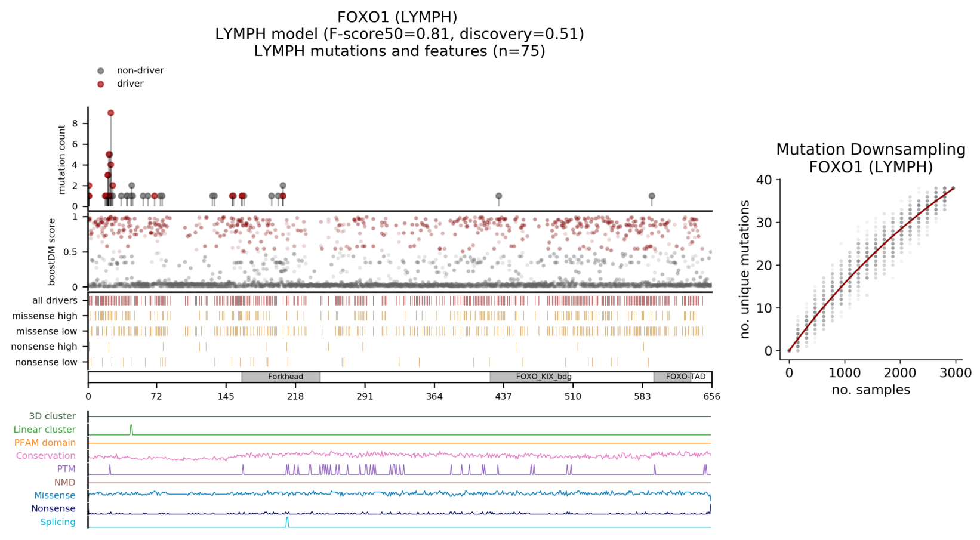Select the tallest red lollipop with count 9
Image resolution: width=980 pixels, height=540 pixels.
click(110, 113)
